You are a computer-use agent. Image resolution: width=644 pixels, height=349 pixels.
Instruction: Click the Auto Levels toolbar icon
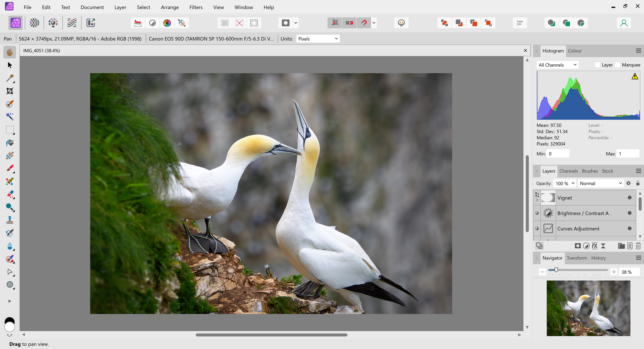138,23
